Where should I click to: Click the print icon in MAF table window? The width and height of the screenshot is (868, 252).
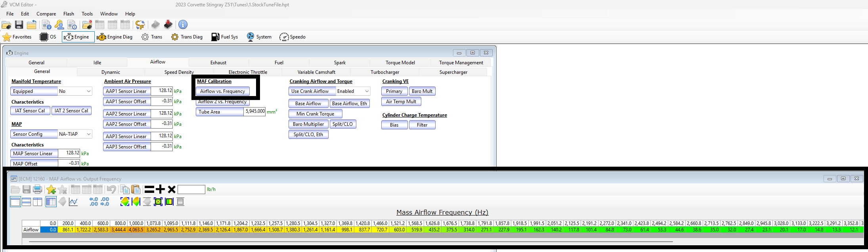tap(38, 189)
